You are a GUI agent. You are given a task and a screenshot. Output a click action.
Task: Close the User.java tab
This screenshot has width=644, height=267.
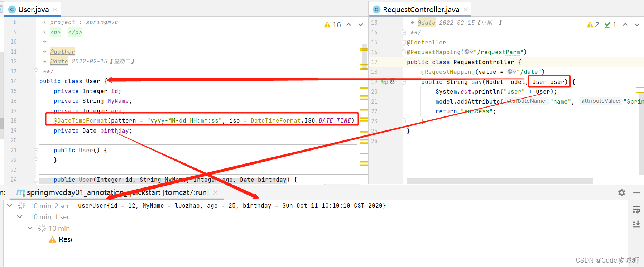[55, 10]
